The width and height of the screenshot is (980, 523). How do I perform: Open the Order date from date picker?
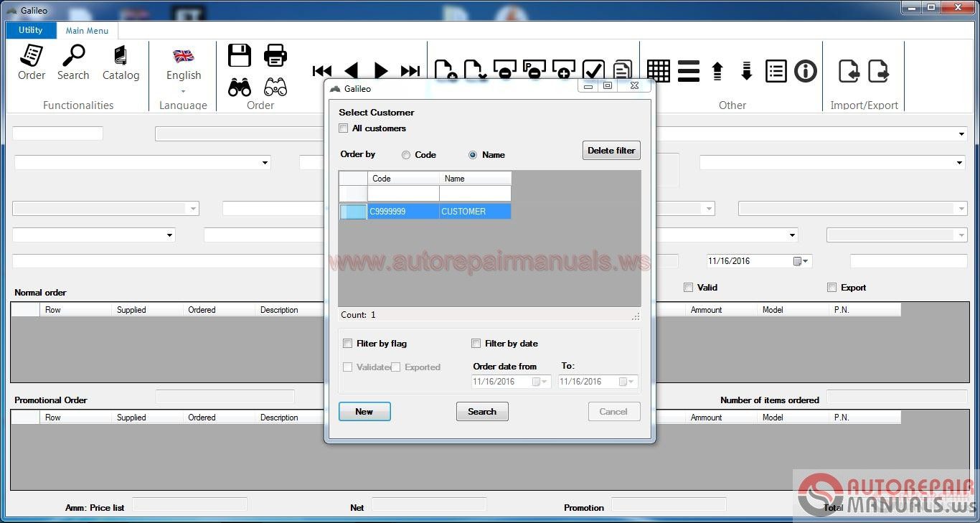540,382
